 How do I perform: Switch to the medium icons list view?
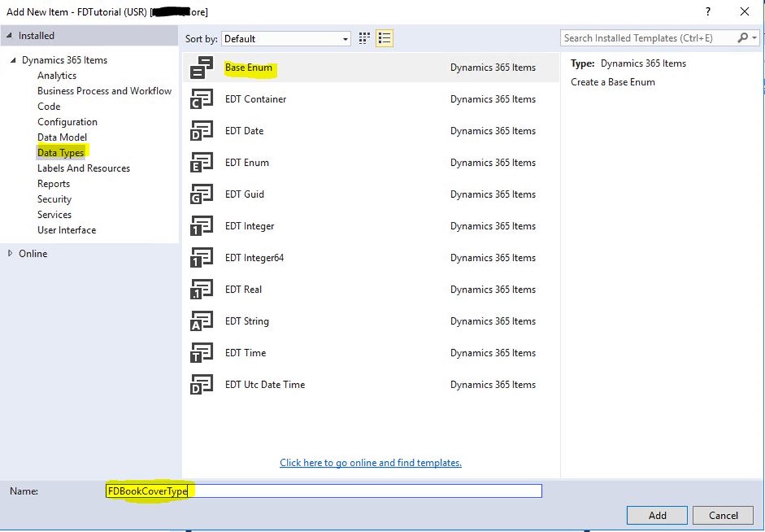[384, 38]
